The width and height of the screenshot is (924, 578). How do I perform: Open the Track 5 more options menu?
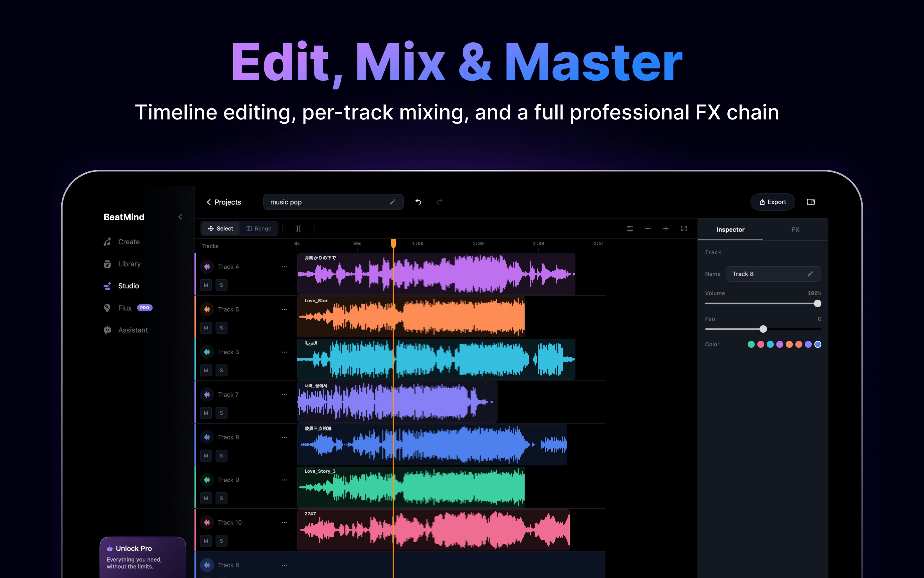(284, 309)
